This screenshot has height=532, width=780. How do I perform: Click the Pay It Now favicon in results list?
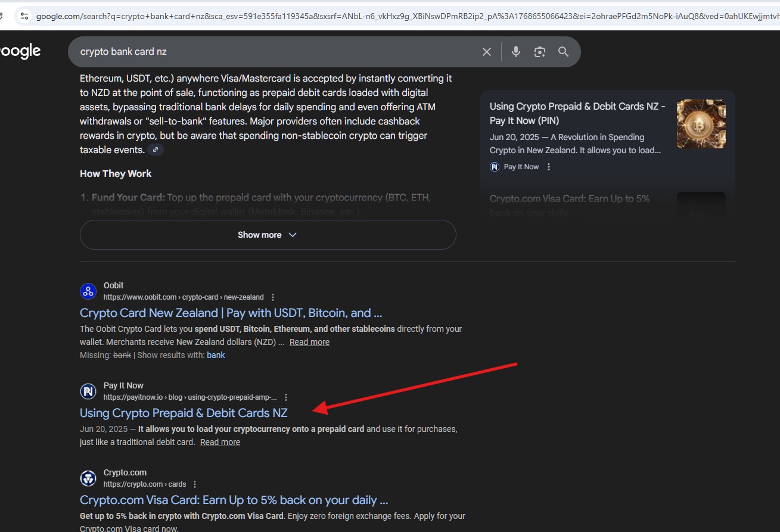click(x=88, y=391)
